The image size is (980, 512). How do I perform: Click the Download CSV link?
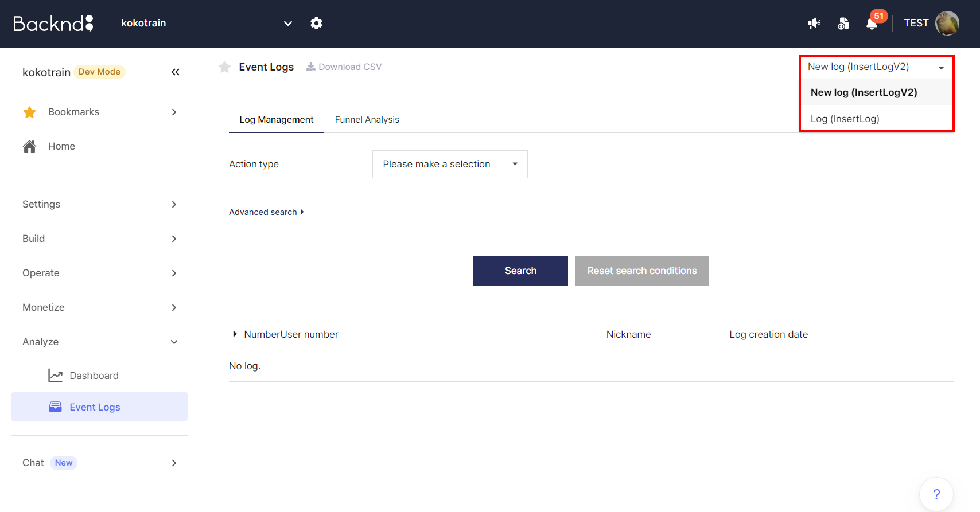[x=344, y=67]
